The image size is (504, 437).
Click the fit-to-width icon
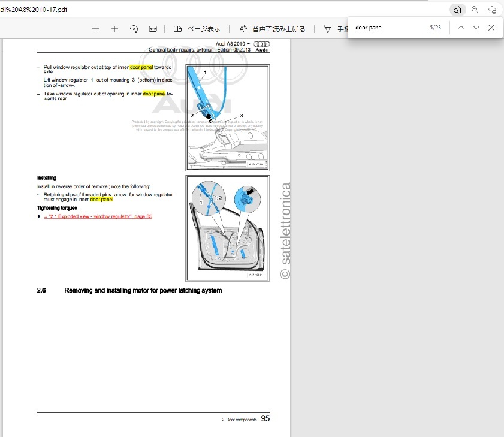click(x=153, y=29)
